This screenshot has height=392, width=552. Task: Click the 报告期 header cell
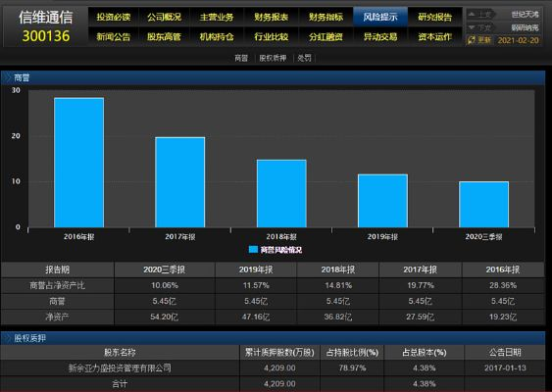pyautogui.click(x=58, y=269)
